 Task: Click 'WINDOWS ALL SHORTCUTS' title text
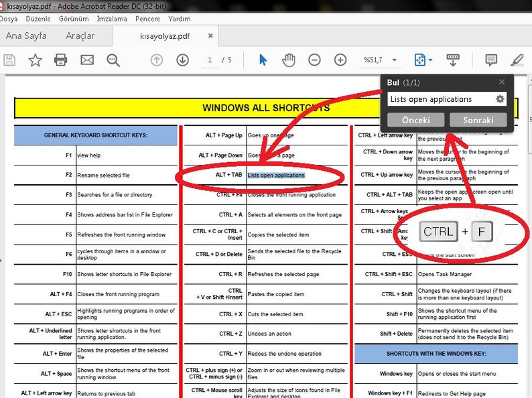pos(266,108)
